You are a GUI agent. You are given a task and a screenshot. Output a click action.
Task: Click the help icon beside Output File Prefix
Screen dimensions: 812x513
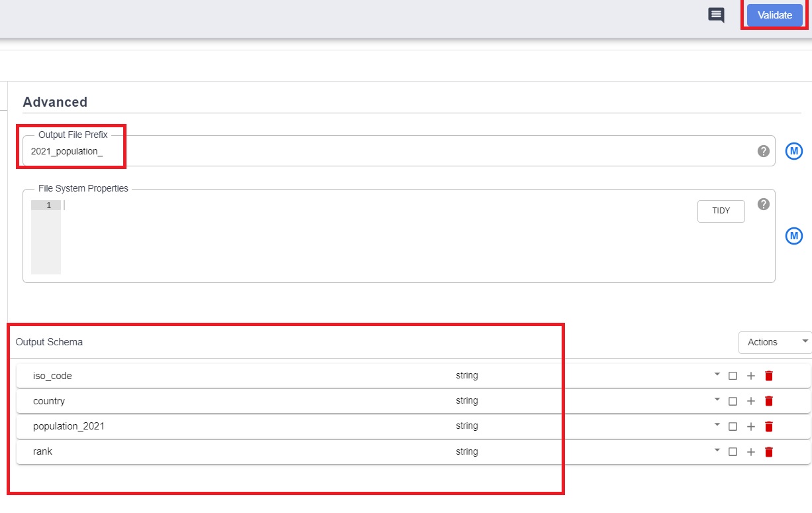pyautogui.click(x=764, y=150)
